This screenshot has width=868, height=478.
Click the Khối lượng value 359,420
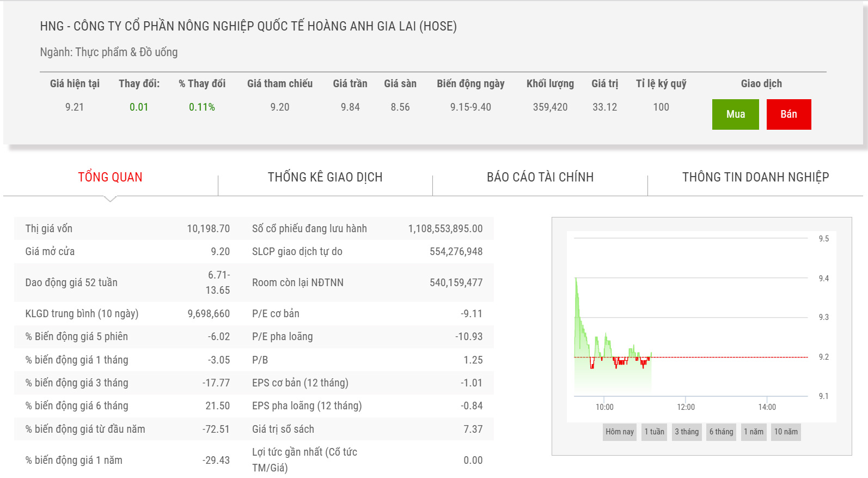point(550,107)
